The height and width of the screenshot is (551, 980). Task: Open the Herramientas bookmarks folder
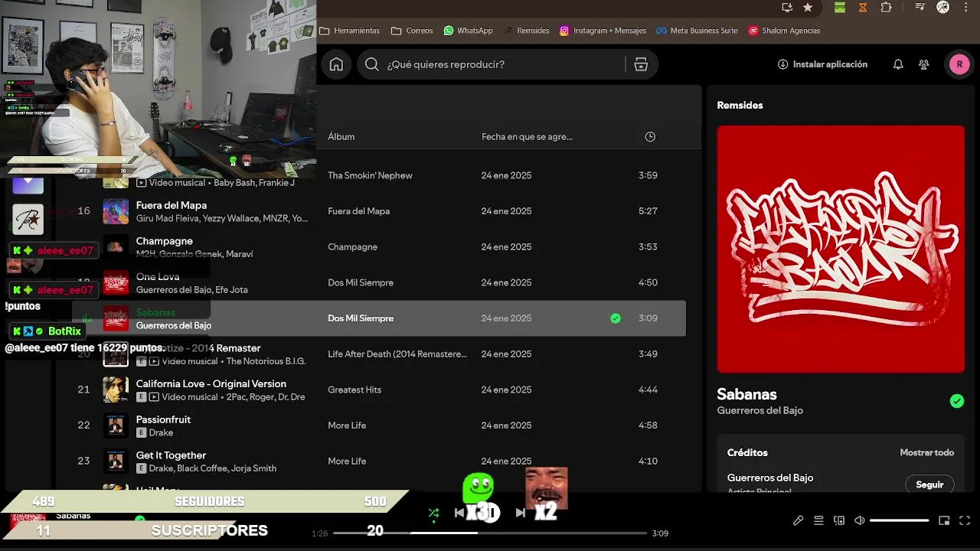[349, 31]
